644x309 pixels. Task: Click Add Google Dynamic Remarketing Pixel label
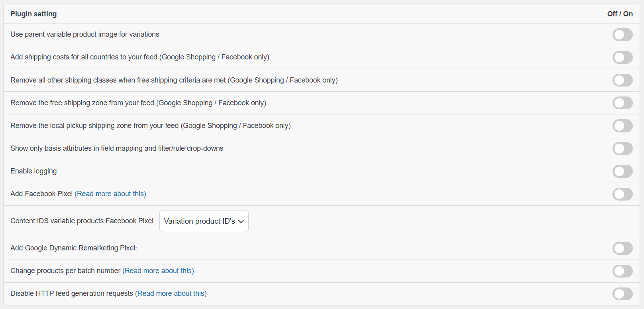pyautogui.click(x=74, y=248)
